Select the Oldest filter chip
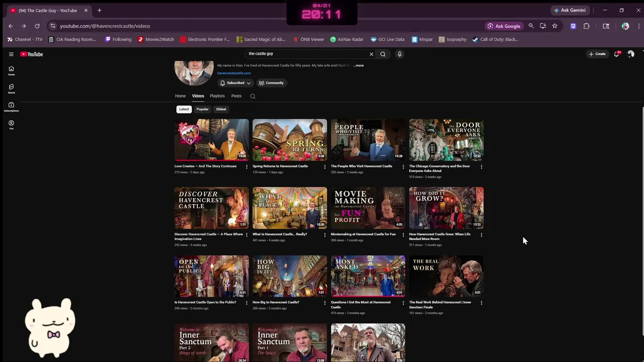This screenshot has width=644, height=362. pyautogui.click(x=221, y=109)
